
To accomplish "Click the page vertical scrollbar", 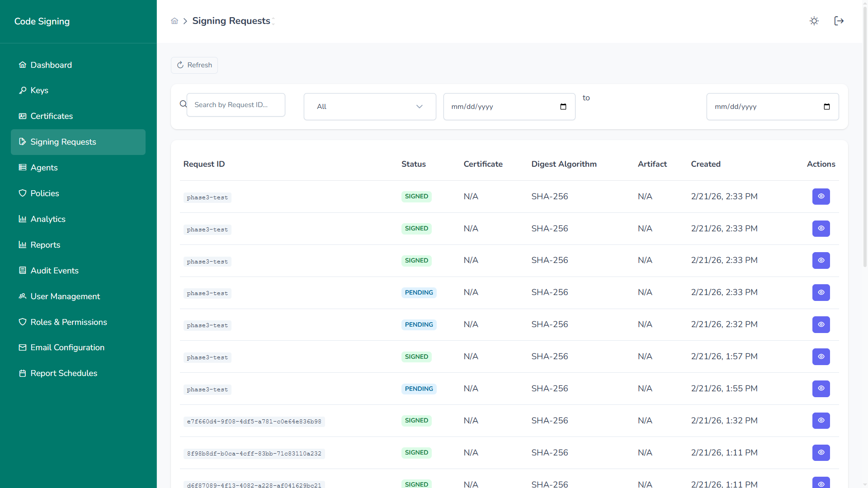I will (865, 136).
